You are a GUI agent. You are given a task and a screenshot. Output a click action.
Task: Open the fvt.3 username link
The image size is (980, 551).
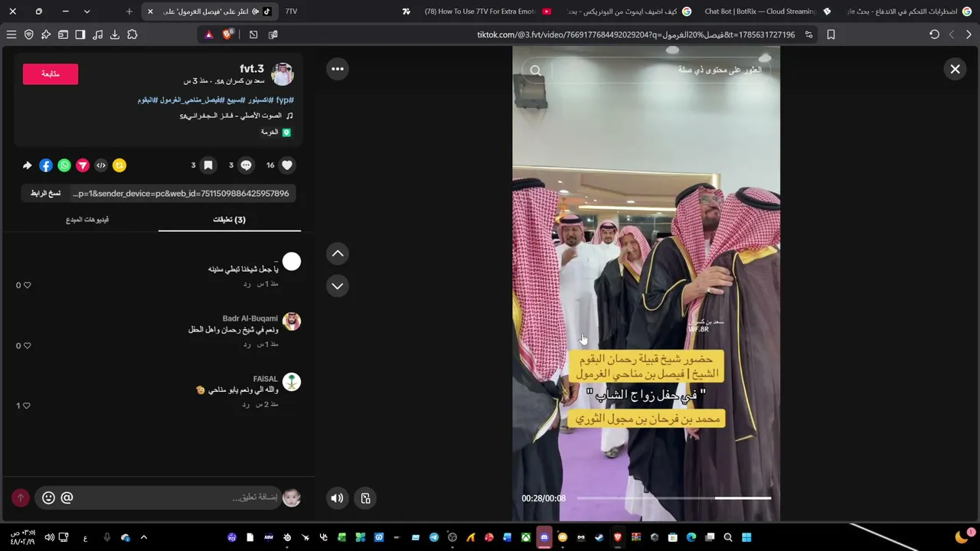[252, 69]
